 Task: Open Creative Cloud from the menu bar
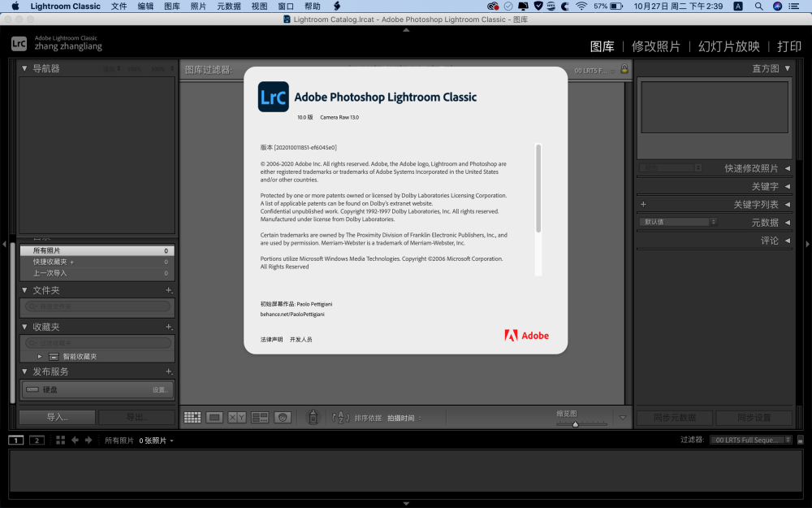pos(493,7)
